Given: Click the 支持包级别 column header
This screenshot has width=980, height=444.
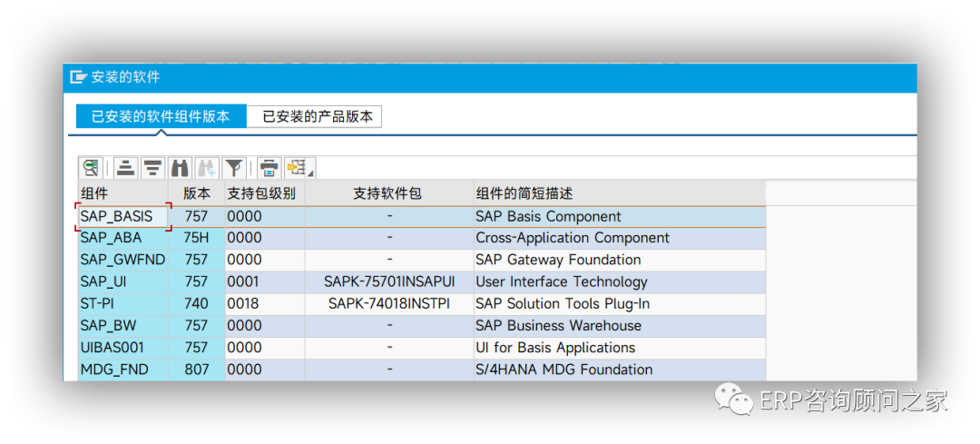Looking at the screenshot, I should click(265, 194).
